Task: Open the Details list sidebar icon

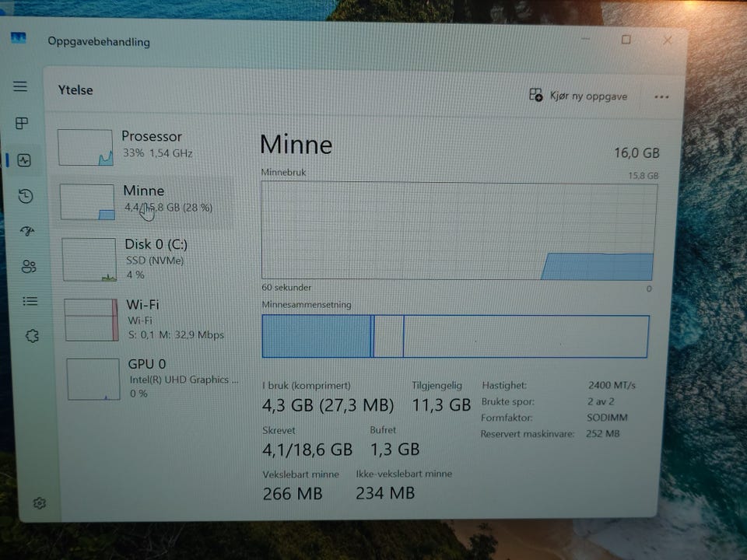Action: (30, 301)
